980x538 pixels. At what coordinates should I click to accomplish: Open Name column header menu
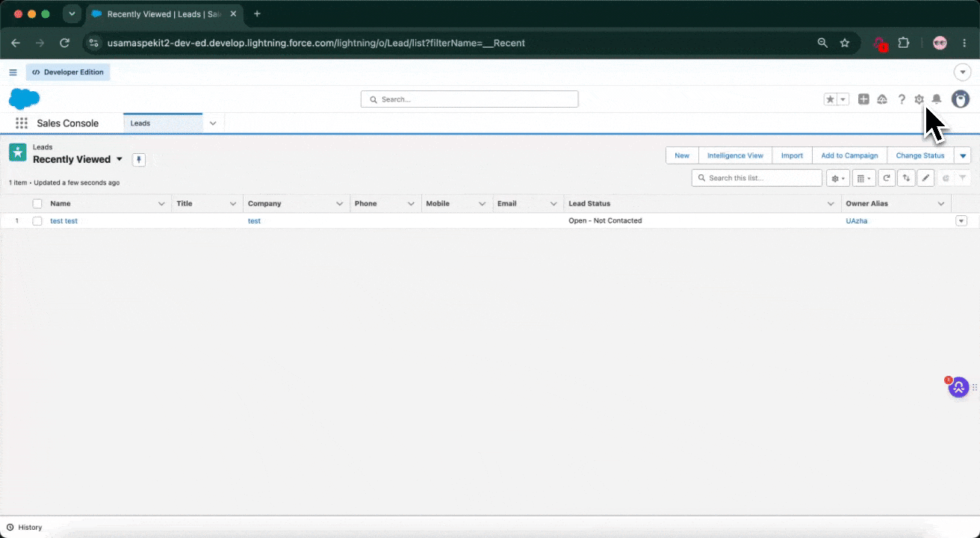click(162, 203)
